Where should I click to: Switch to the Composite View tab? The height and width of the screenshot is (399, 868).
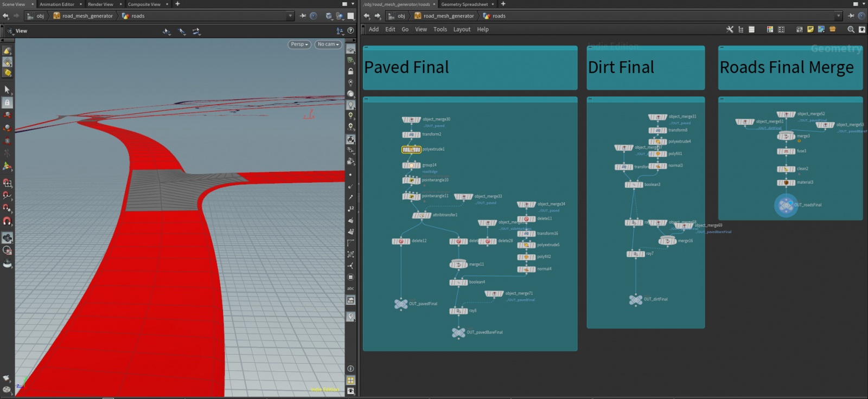(144, 4)
